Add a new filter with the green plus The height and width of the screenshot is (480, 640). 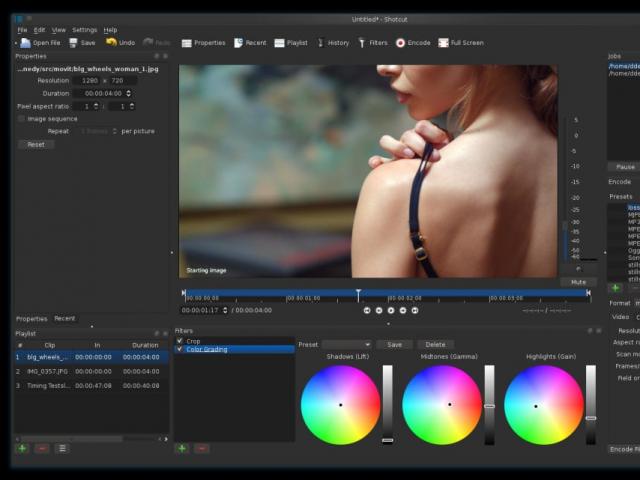(182, 448)
